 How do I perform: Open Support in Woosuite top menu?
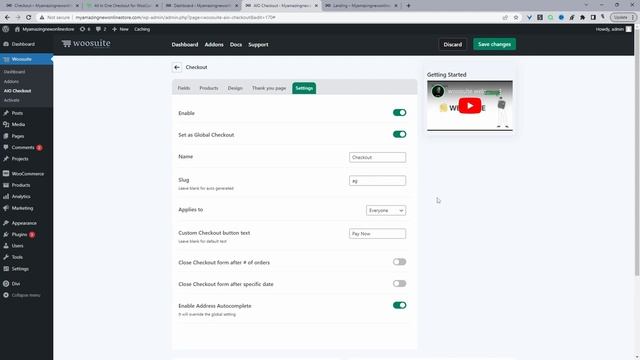[258, 44]
